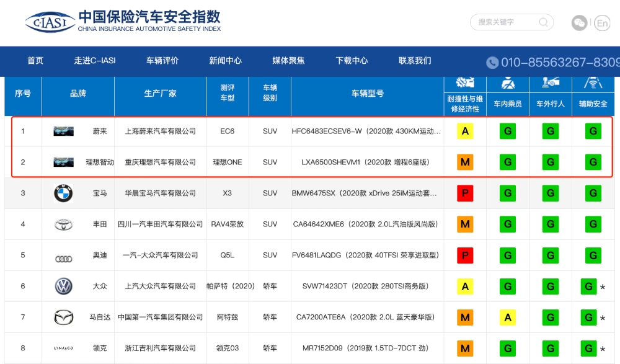The width and height of the screenshot is (620, 364).
Task: Open 下载中心 menu item
Action: pos(352,61)
